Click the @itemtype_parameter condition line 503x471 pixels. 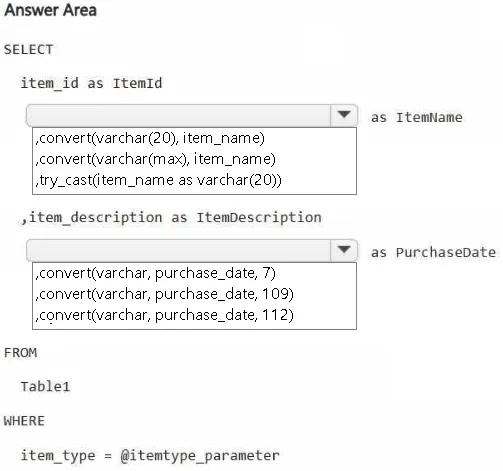[x=150, y=456]
